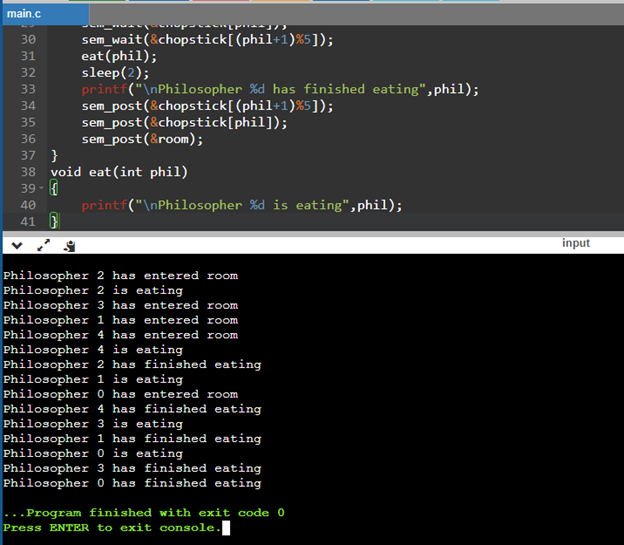This screenshot has width=624, height=545.
Task: Click the opening brace on line 39
Action: [54, 188]
